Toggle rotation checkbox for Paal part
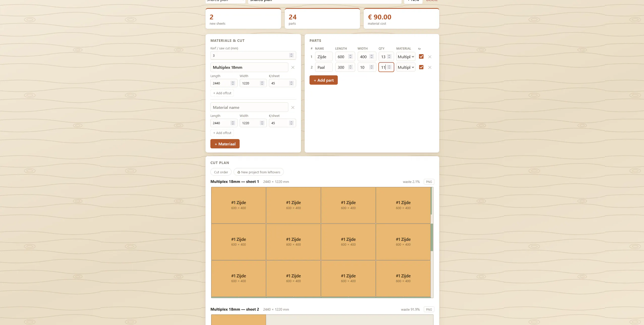The width and height of the screenshot is (644, 325). click(421, 67)
